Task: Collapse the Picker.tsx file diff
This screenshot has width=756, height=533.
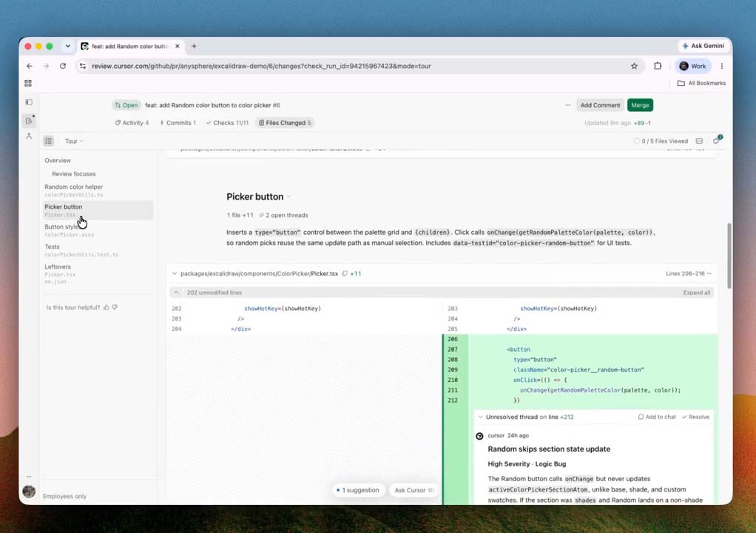Action: click(175, 273)
